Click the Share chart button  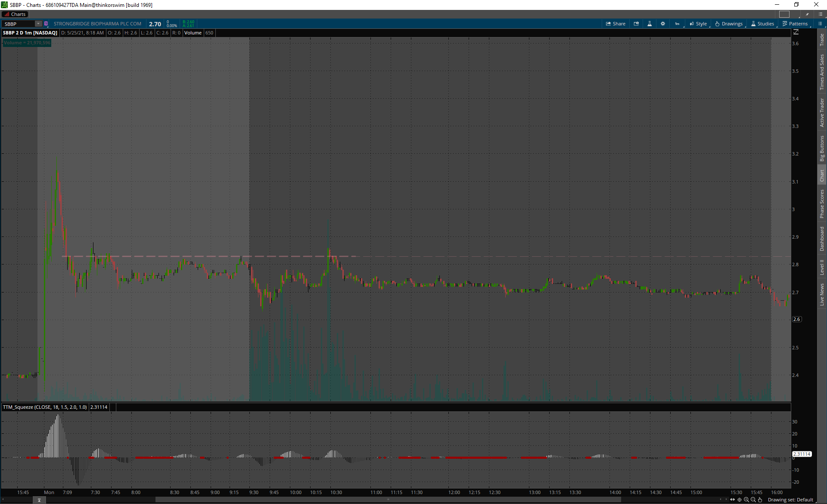(x=616, y=24)
